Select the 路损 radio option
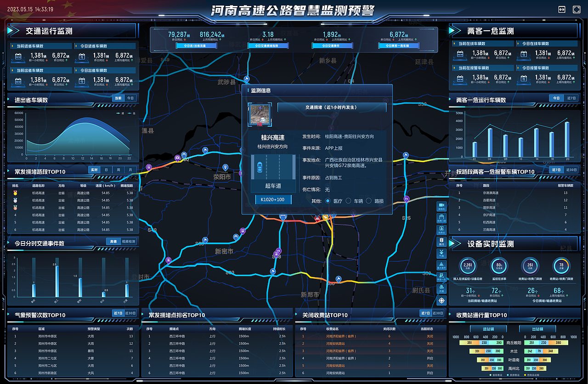Image resolution: width=588 pixels, height=384 pixels. click(x=368, y=201)
